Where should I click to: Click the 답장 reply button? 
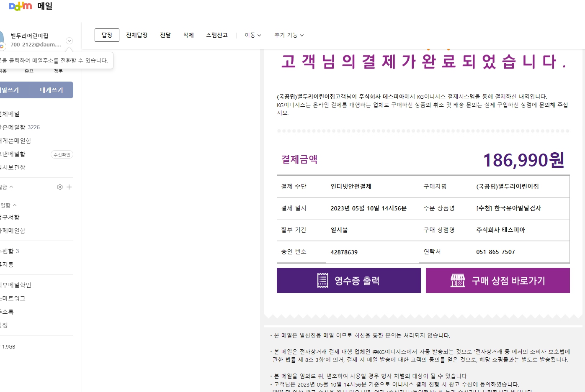[x=107, y=35]
